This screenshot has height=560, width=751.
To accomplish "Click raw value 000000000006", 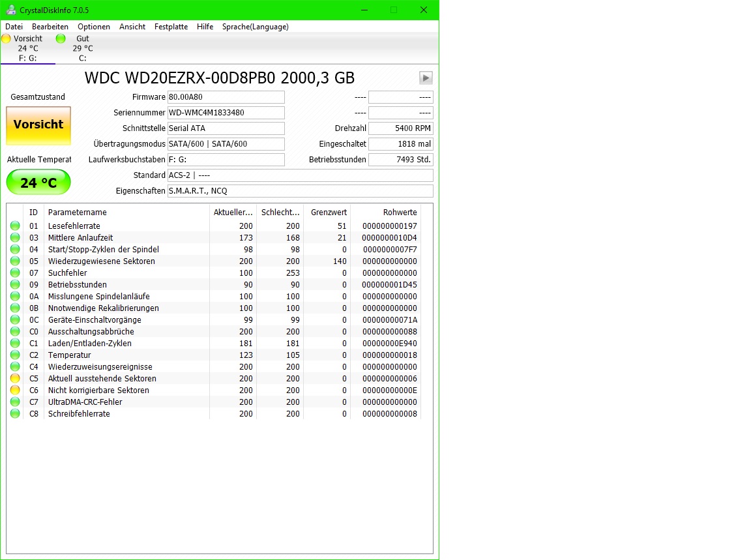I will tap(390, 379).
